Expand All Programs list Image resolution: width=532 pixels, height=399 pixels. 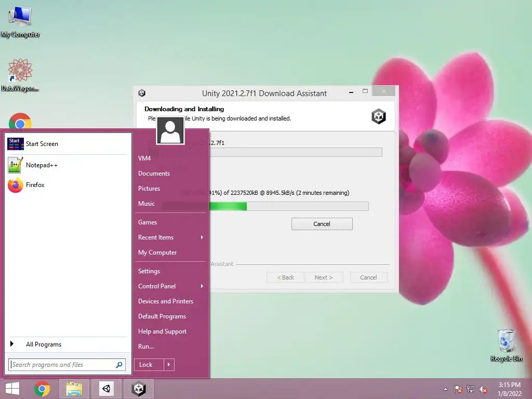(67, 344)
